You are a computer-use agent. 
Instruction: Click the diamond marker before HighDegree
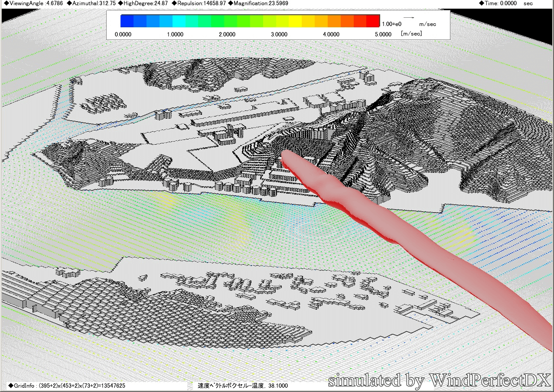(x=121, y=3)
